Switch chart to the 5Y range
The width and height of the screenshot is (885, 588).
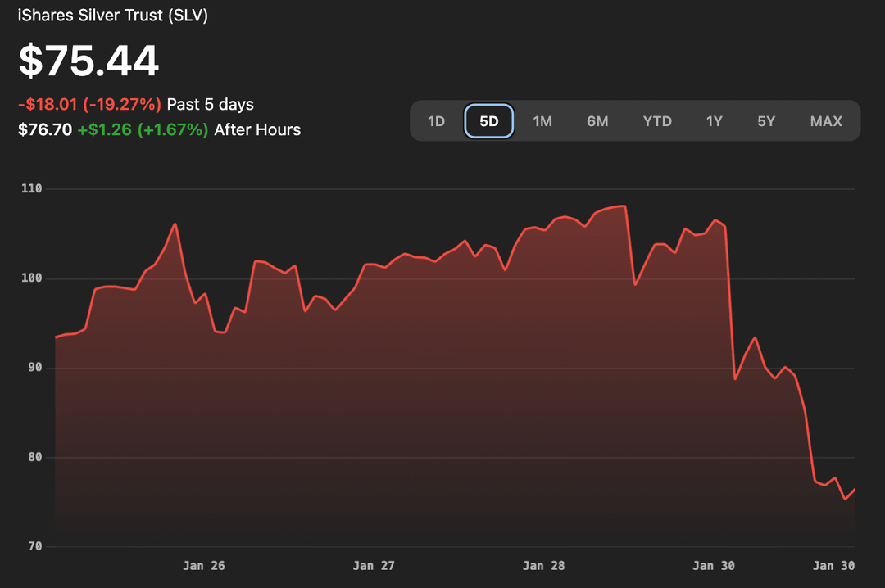click(x=766, y=121)
